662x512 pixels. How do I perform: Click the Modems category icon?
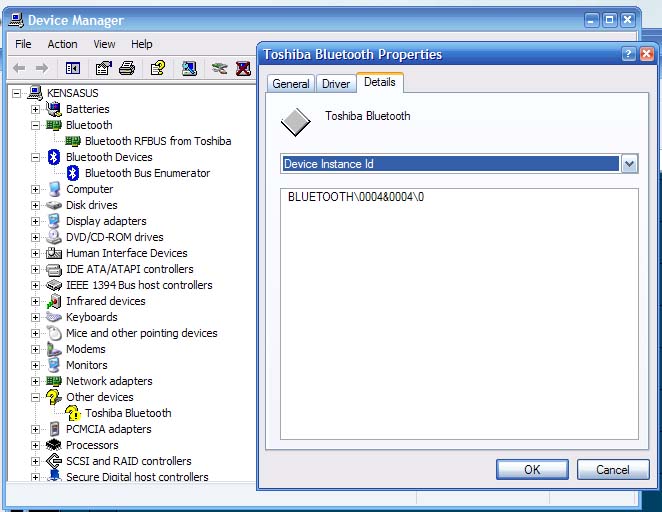(54, 349)
